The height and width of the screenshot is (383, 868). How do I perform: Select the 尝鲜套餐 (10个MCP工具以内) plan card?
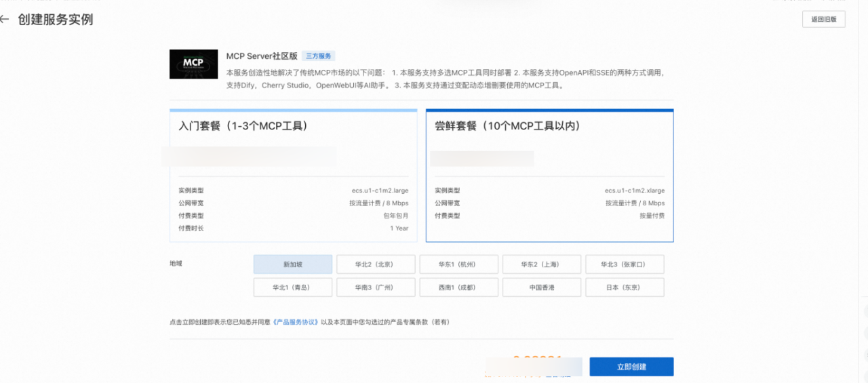549,175
